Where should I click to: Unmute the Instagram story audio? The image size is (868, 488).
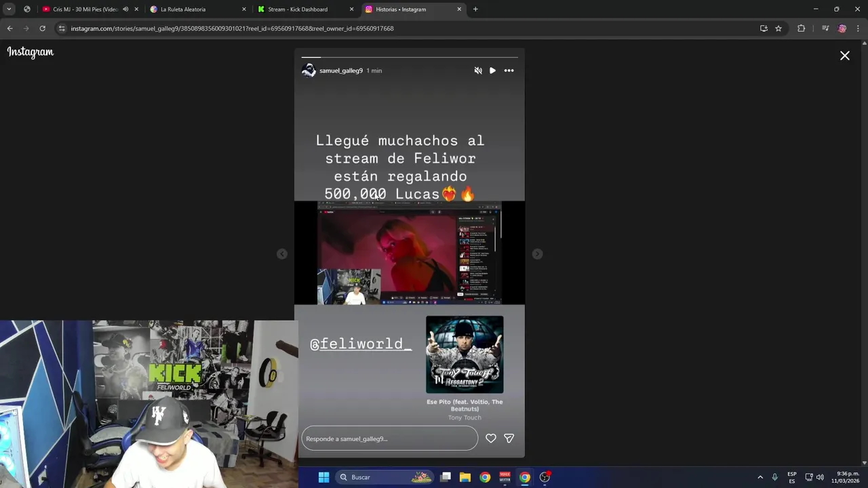coord(478,70)
